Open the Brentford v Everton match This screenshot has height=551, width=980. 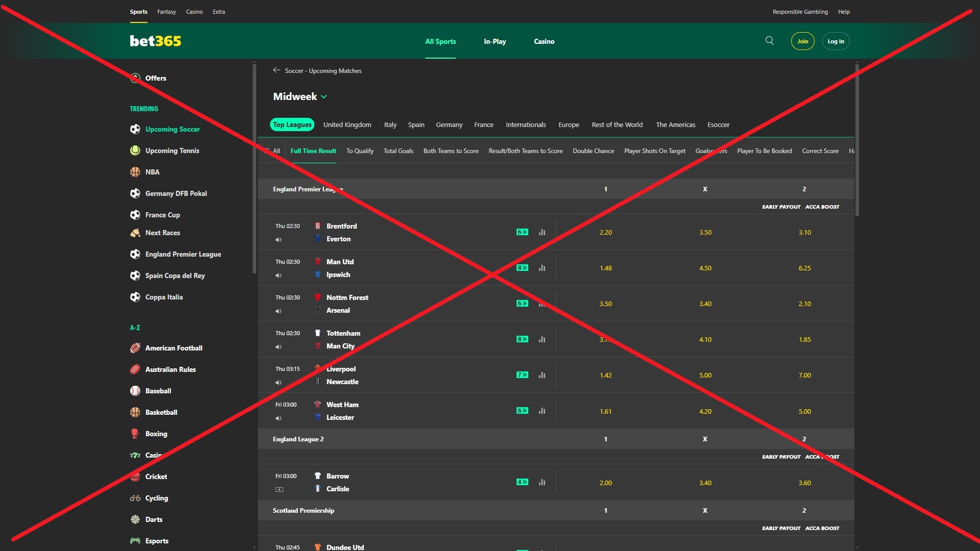pos(341,232)
